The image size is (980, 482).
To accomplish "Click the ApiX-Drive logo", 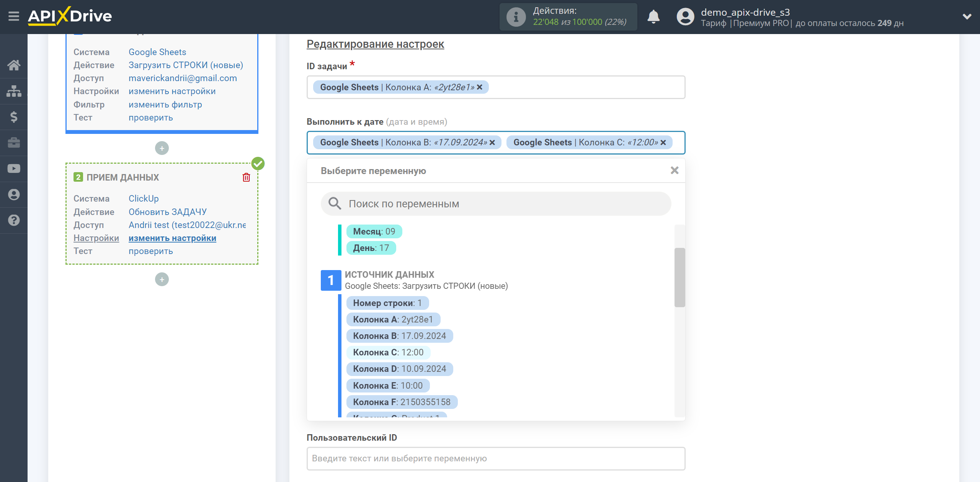I will (70, 16).
